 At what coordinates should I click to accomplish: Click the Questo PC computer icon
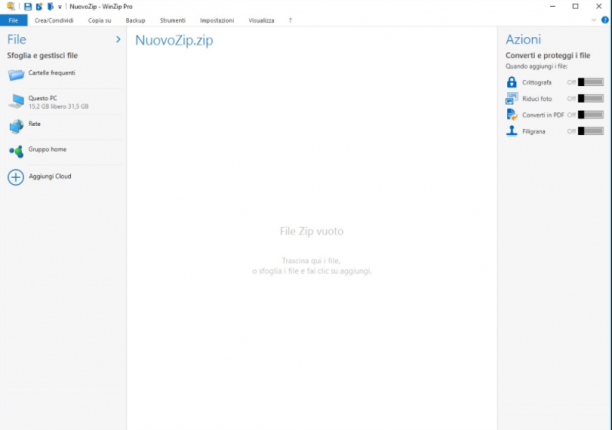(16, 101)
